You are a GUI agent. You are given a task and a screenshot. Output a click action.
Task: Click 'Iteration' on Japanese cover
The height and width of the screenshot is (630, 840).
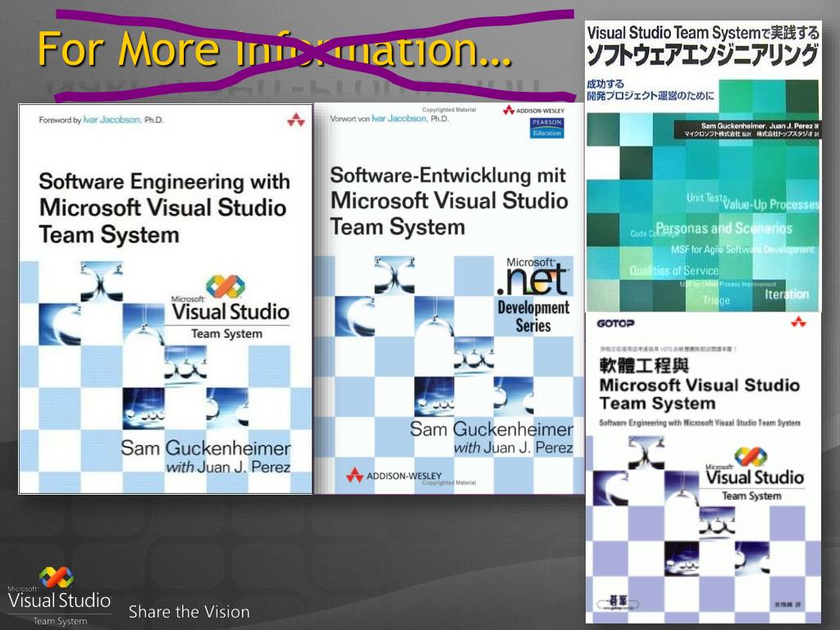[787, 294]
